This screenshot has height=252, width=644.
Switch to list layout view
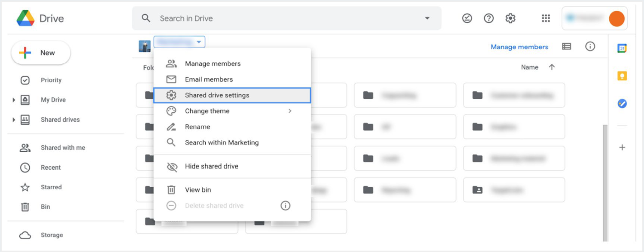coord(567,46)
